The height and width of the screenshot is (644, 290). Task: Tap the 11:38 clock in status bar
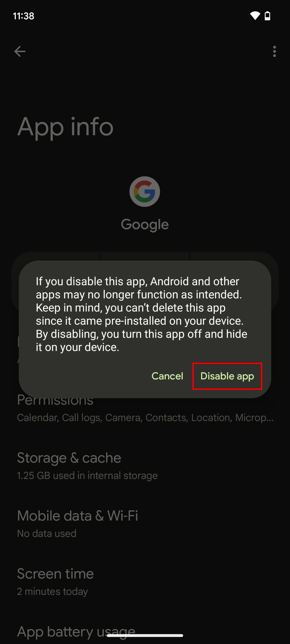[x=23, y=16]
